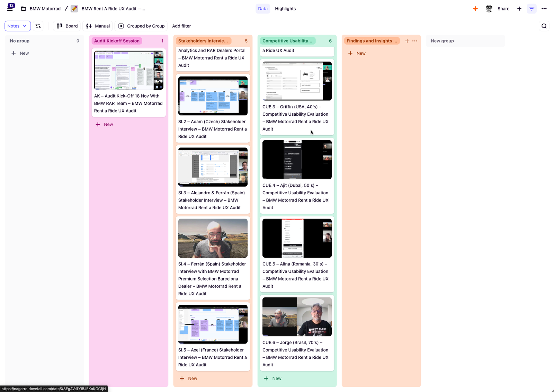The width and height of the screenshot is (554, 392).
Task: Open the display settings sliders icon
Action: click(x=38, y=26)
